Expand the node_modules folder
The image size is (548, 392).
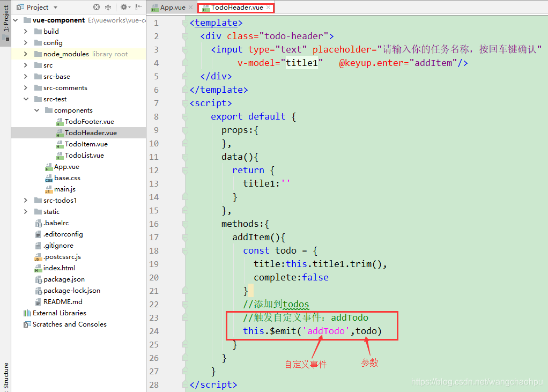tap(25, 54)
